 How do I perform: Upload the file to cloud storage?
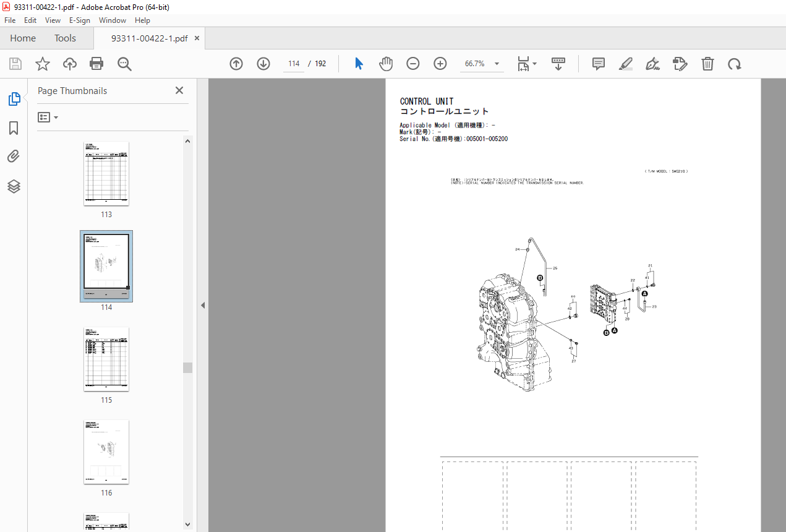70,64
